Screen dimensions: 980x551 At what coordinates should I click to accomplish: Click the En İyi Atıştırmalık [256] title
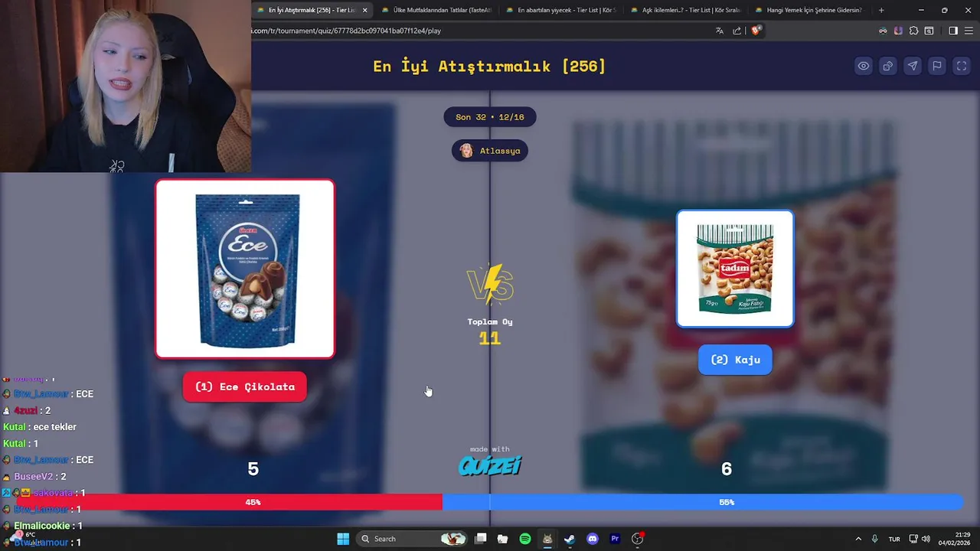click(490, 66)
